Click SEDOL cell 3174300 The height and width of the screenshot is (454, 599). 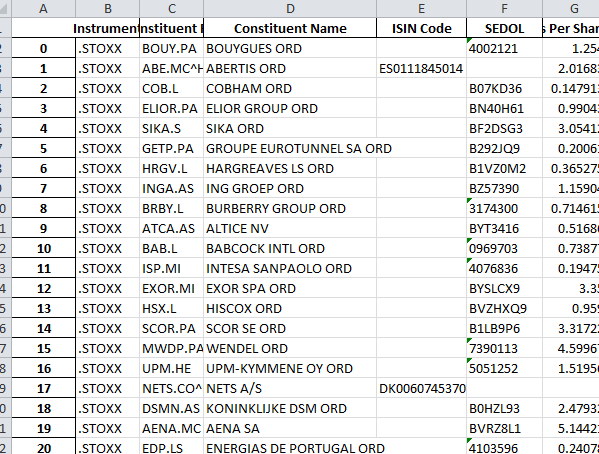[x=504, y=208]
